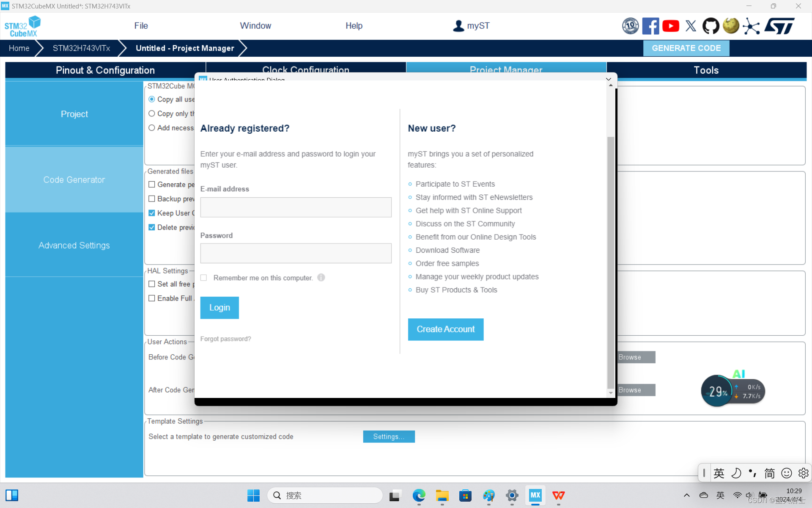The image size is (812, 508).
Task: Click the ST logo icon
Action: [x=779, y=26]
